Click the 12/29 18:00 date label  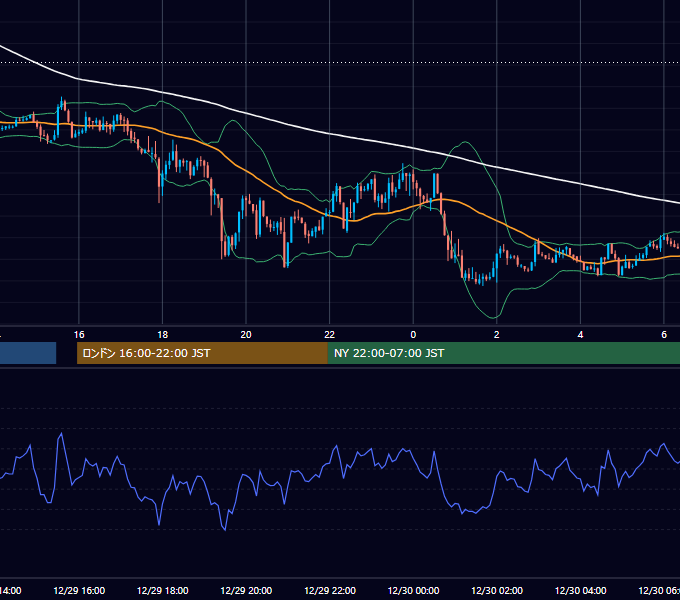tap(163, 590)
